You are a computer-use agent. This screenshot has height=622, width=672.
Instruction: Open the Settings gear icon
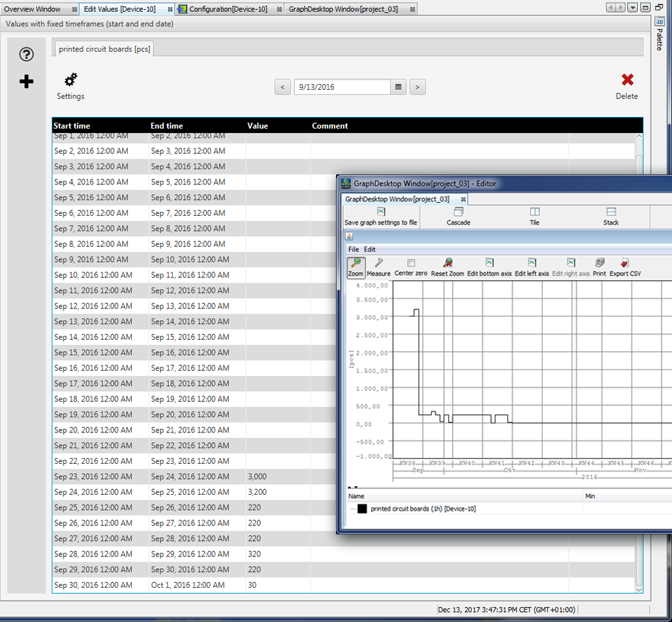70,81
